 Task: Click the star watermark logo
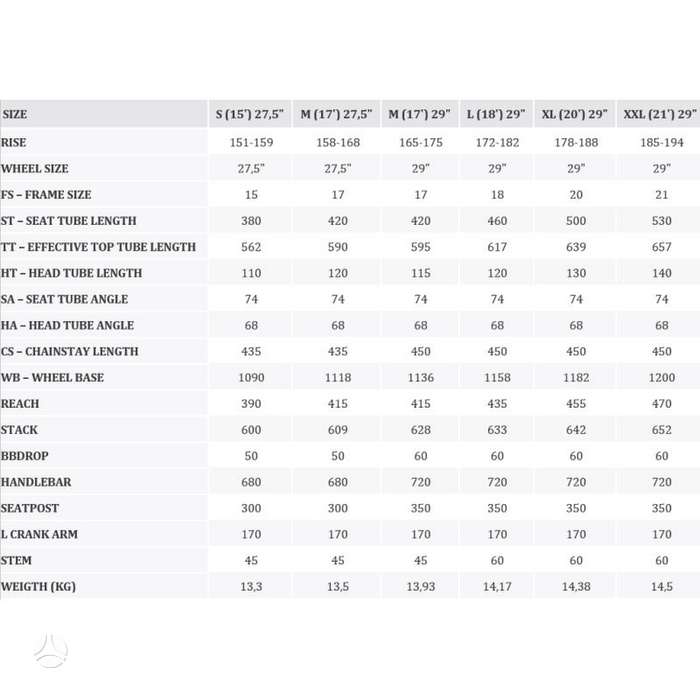pyautogui.click(x=51, y=651)
